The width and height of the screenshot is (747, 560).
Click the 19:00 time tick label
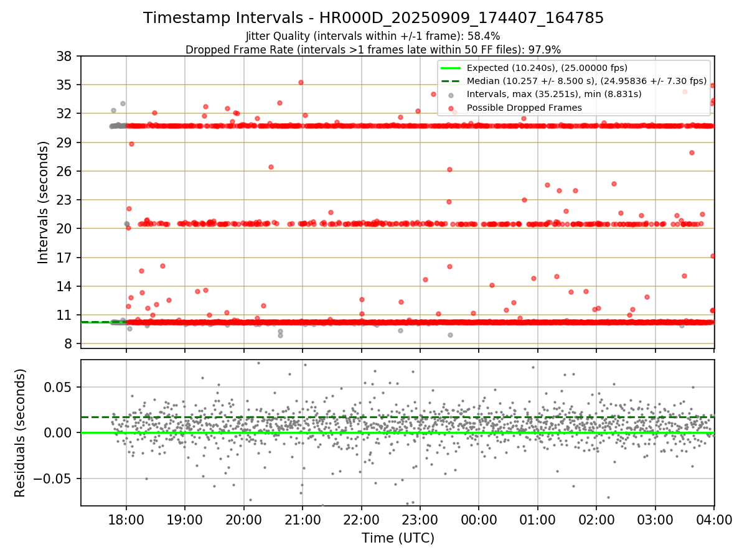(185, 519)
